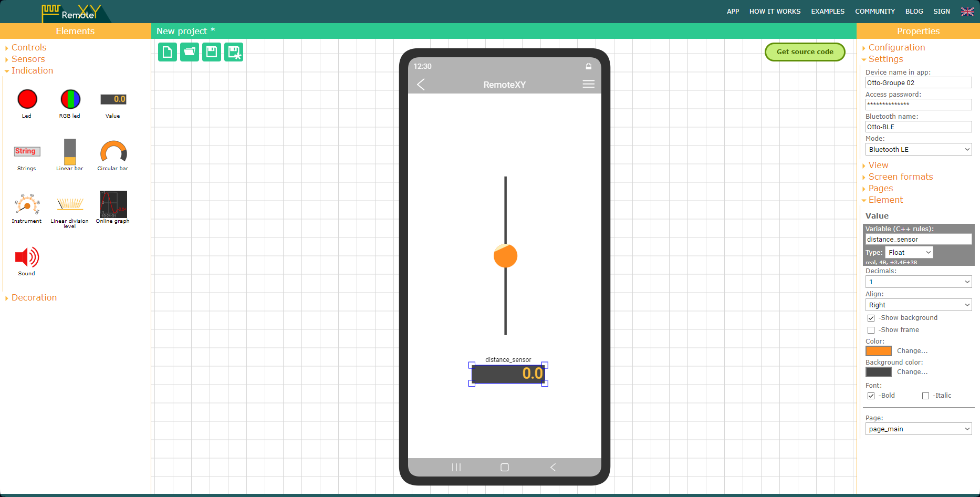Go to the COMMUNITY page
The width and height of the screenshot is (980, 497).
coord(874,12)
